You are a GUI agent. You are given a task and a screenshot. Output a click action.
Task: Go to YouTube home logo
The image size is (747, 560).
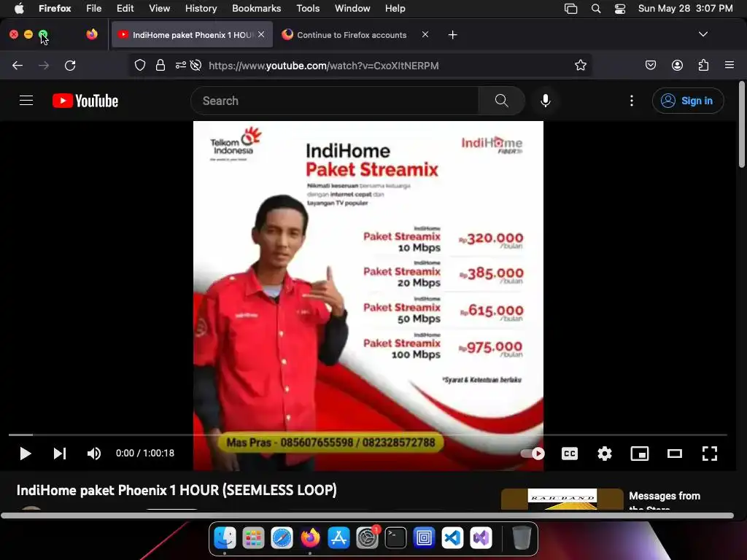click(x=85, y=101)
